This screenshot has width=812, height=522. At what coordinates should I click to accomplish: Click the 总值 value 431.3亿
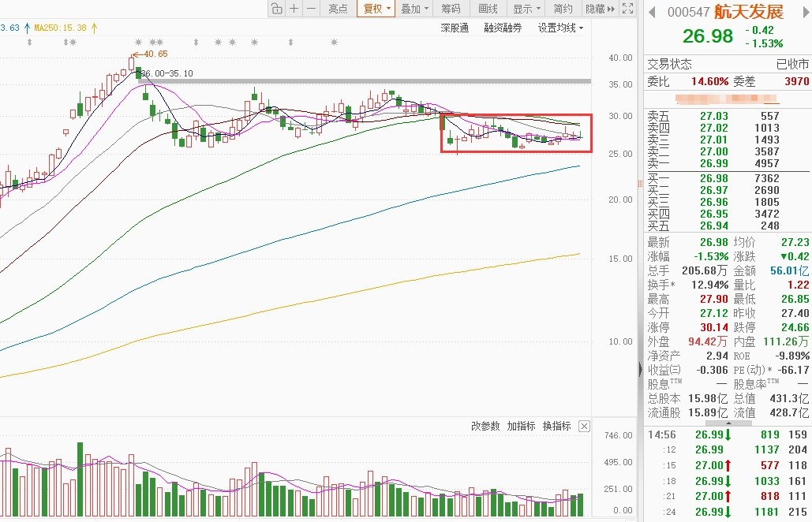789,399
